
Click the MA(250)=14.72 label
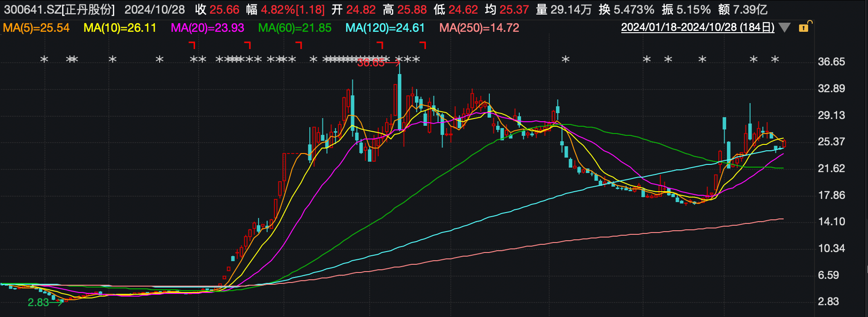(479, 28)
